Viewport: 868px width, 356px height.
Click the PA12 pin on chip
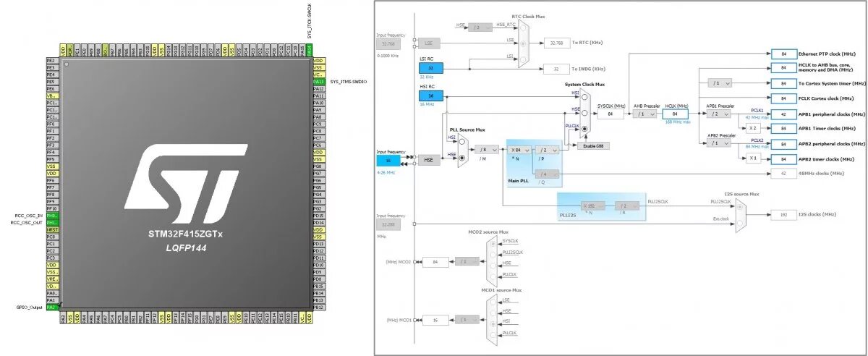pos(318,89)
